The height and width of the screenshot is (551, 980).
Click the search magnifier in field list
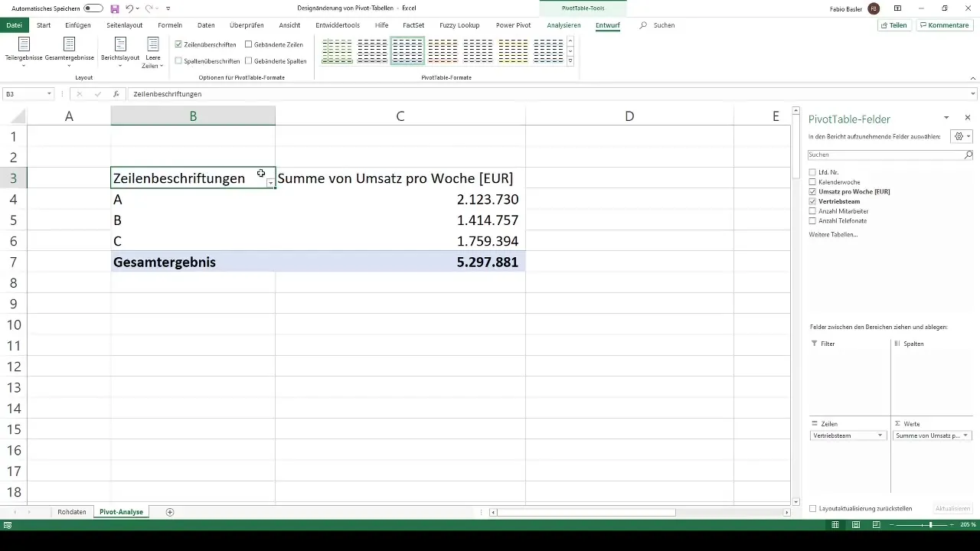click(x=968, y=155)
